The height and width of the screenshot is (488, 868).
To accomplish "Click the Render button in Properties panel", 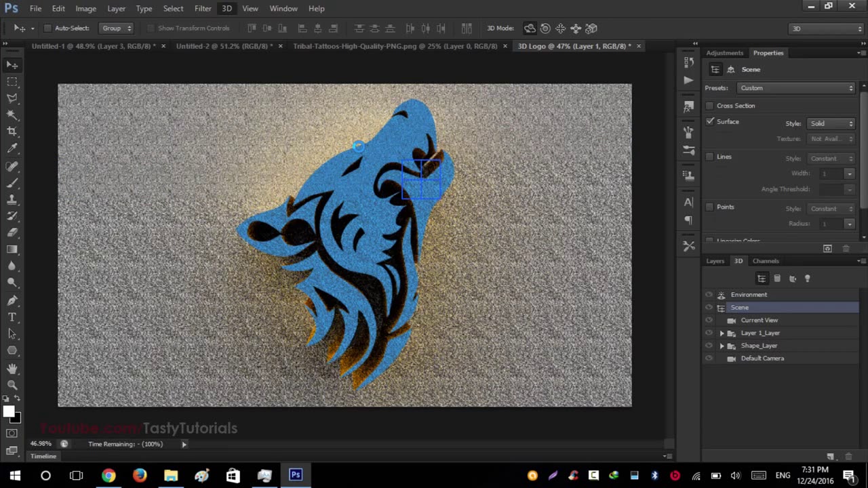I will (827, 249).
